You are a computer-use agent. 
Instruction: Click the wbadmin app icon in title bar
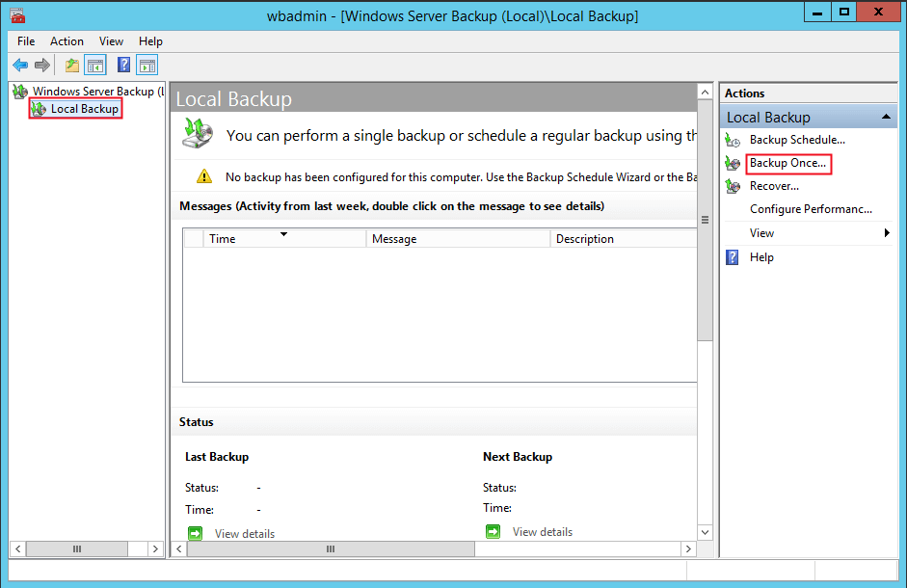pos(17,15)
